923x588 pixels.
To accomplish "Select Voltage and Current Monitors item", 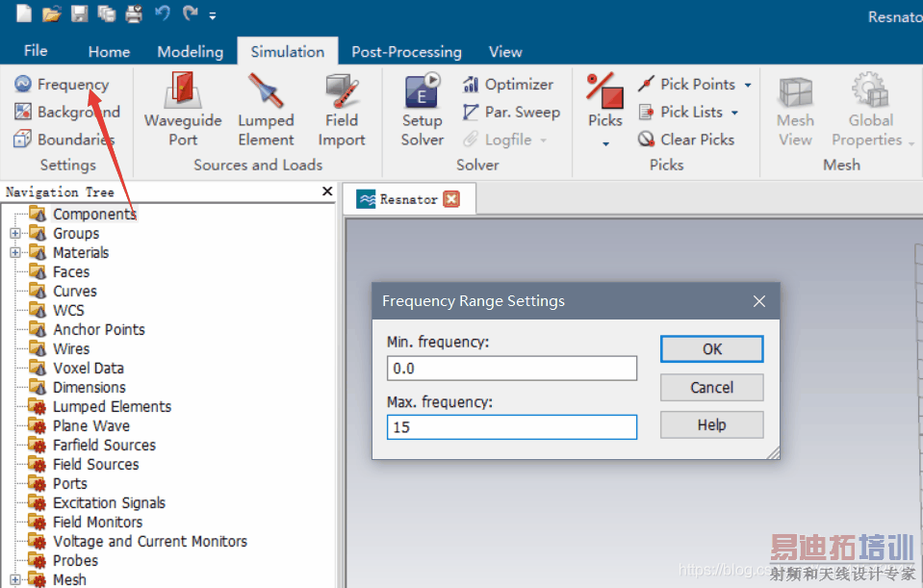I will [150, 542].
